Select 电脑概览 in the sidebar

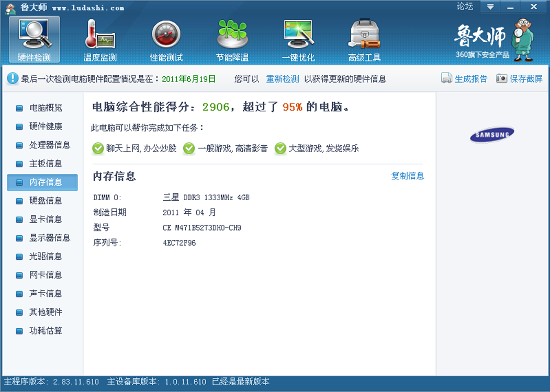pos(42,108)
